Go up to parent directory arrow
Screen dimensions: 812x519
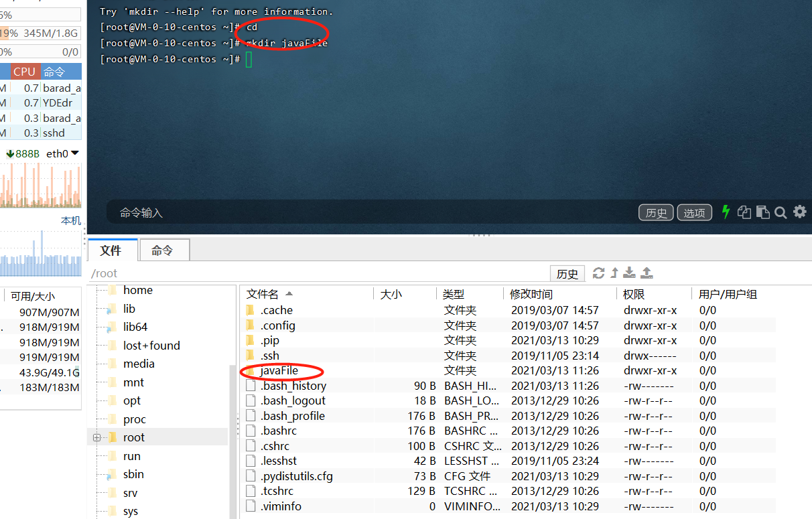[614, 273]
